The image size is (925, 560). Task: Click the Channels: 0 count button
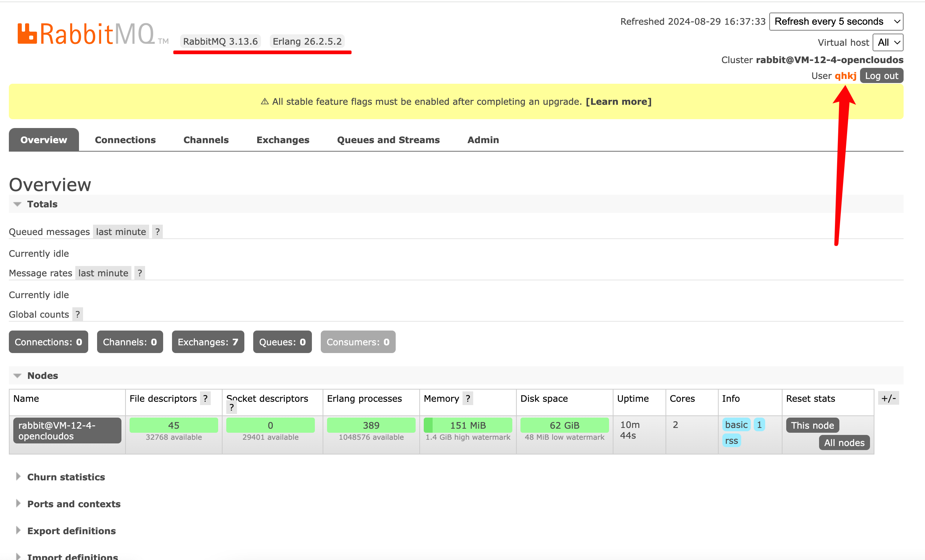click(x=130, y=342)
